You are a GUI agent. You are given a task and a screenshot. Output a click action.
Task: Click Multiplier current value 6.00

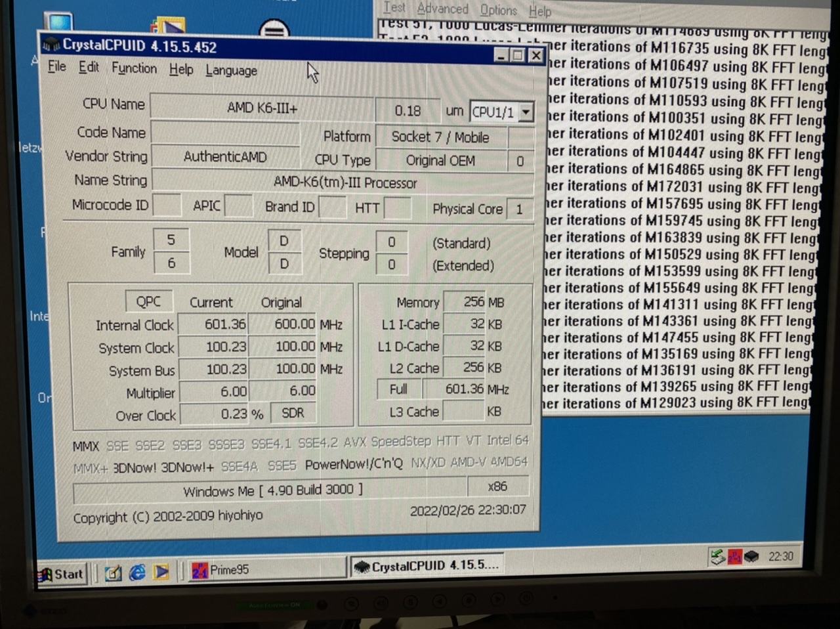point(213,391)
